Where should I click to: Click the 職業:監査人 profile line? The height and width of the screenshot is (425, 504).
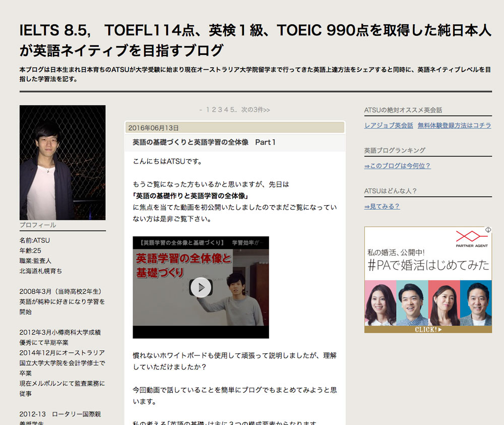35,261
